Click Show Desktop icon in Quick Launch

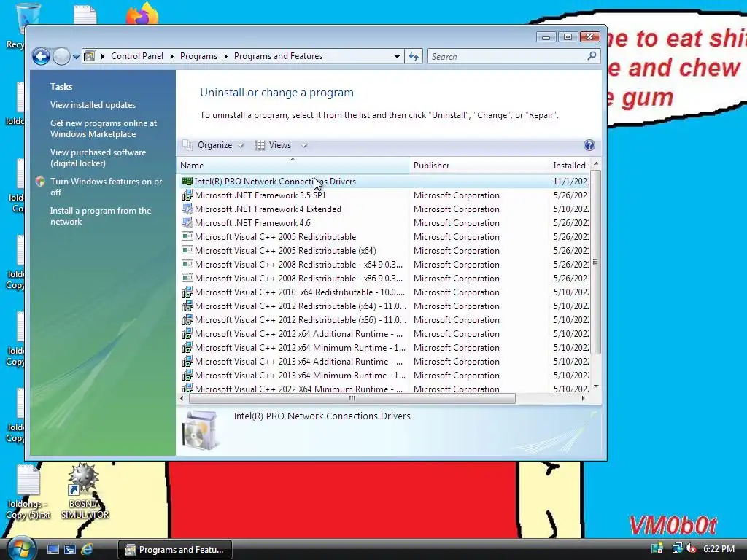(x=53, y=550)
